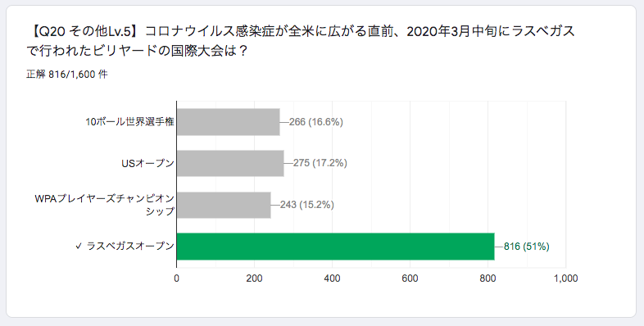Click the checkmark beside ラスベガスオープン
644x326 pixels.
click(x=79, y=247)
